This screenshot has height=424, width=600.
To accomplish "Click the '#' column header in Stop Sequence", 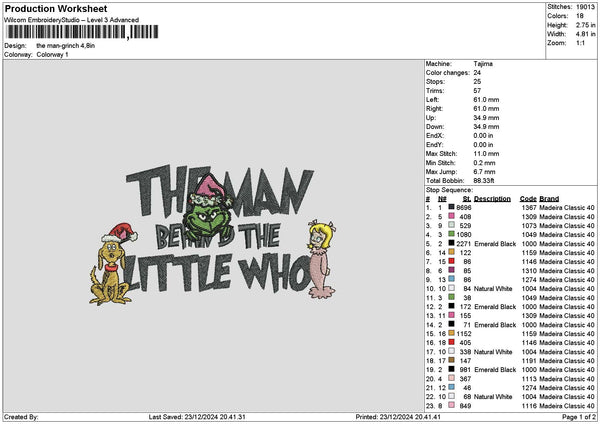I will 428,199.
